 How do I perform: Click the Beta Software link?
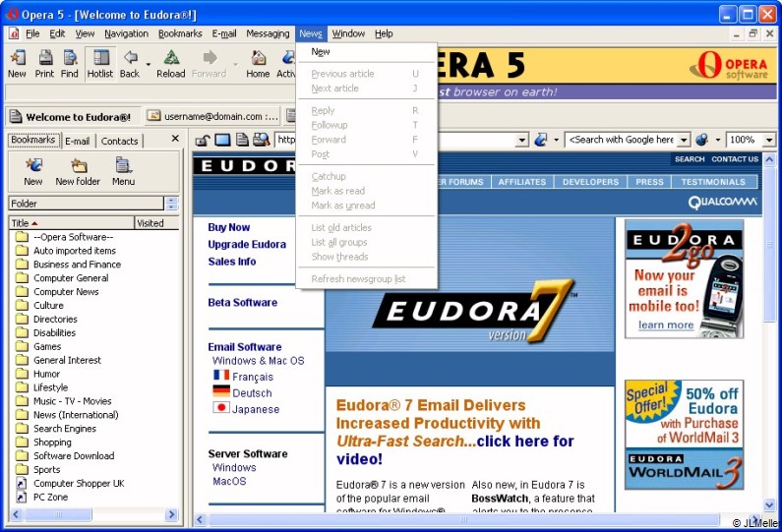coord(242,302)
